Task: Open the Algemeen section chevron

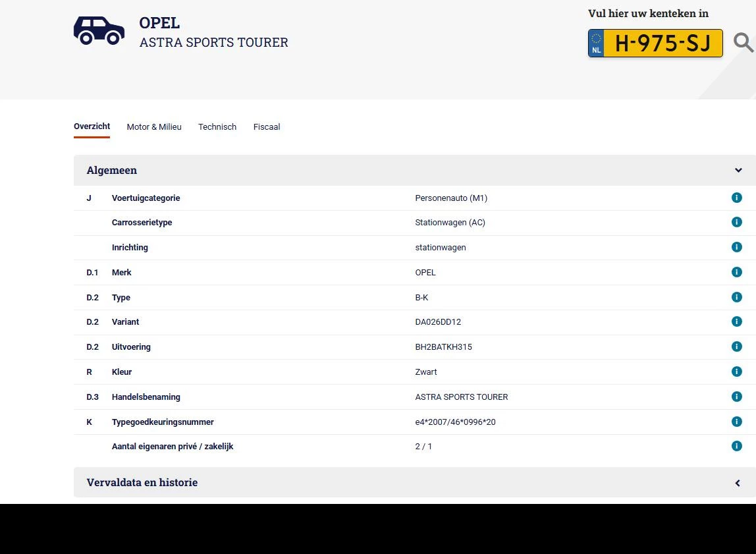Action: pyautogui.click(x=738, y=170)
